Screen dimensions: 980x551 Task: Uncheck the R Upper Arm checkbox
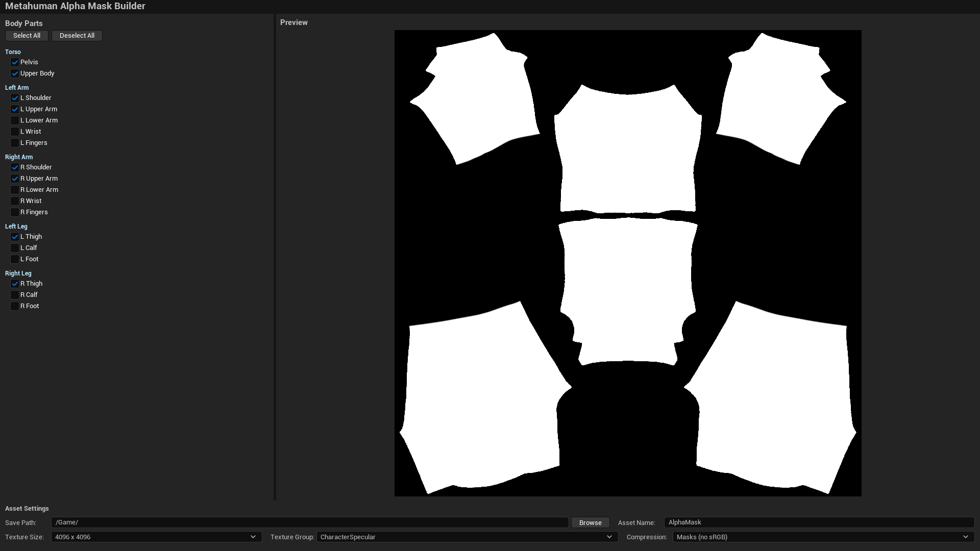click(15, 179)
